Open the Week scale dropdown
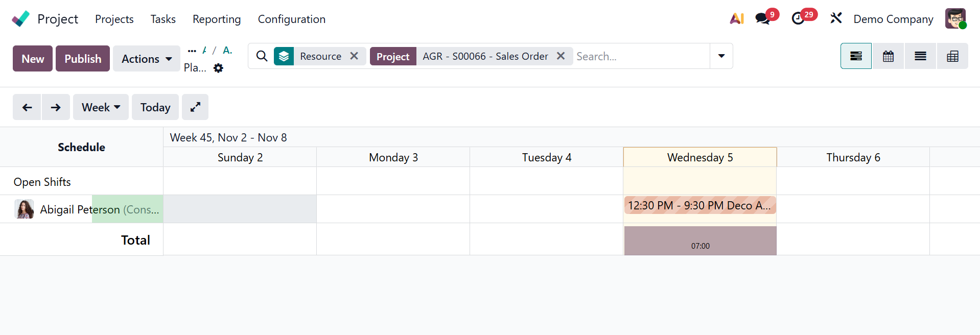 tap(101, 107)
